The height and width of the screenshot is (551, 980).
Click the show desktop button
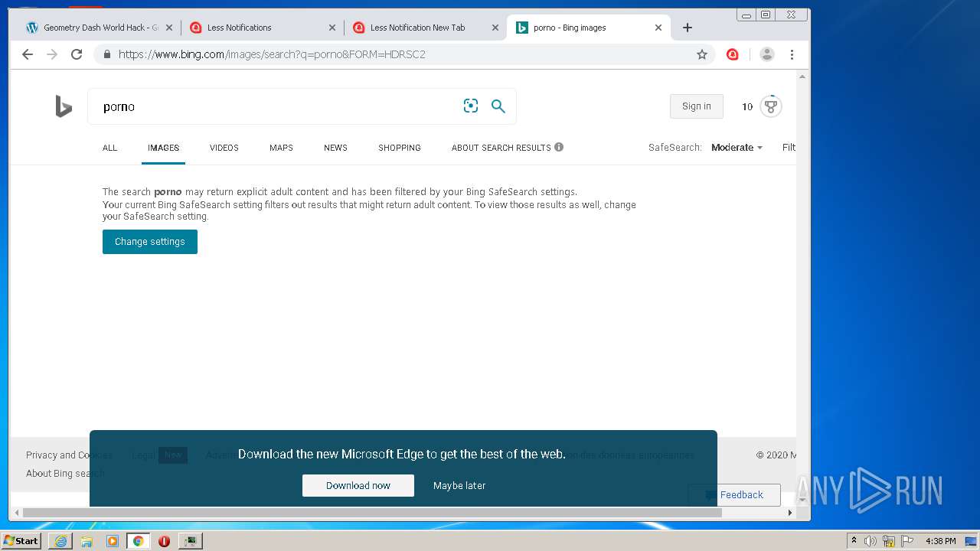point(972,541)
